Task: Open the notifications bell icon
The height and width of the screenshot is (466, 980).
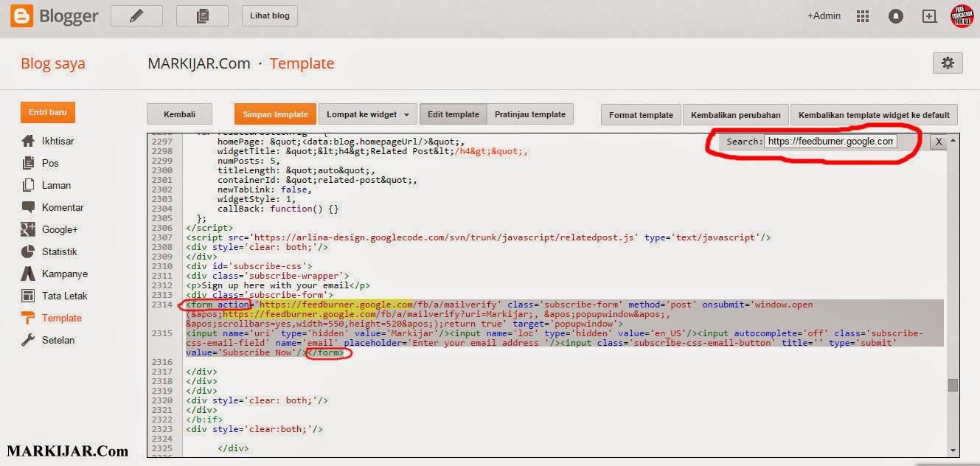Action: pos(896,16)
